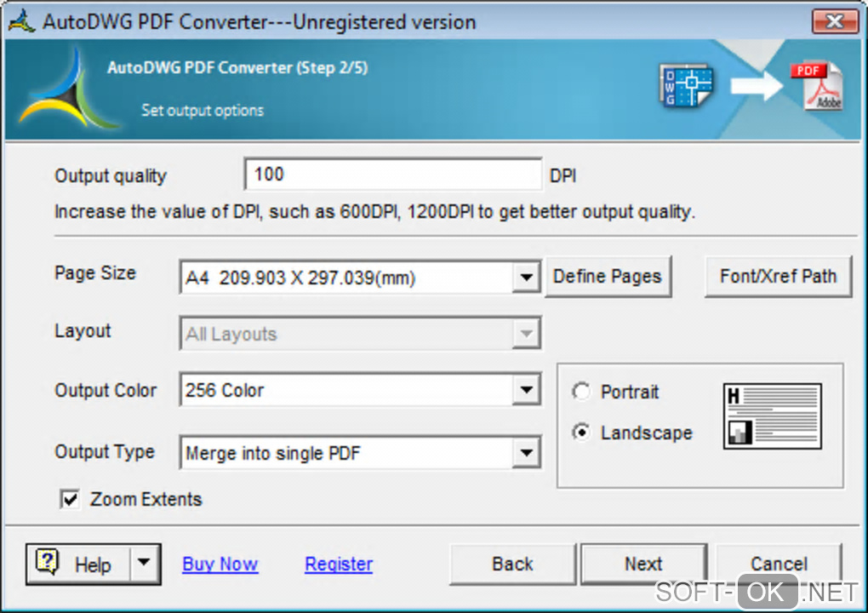
Task: Click the Set output options subtitle
Action: click(203, 111)
